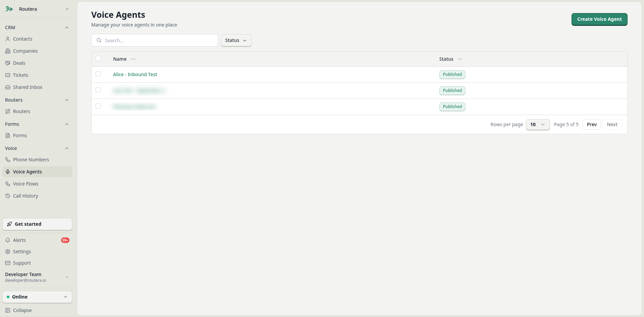Click the Prev page button
Screen dimensions: 644x317
coord(592,124)
